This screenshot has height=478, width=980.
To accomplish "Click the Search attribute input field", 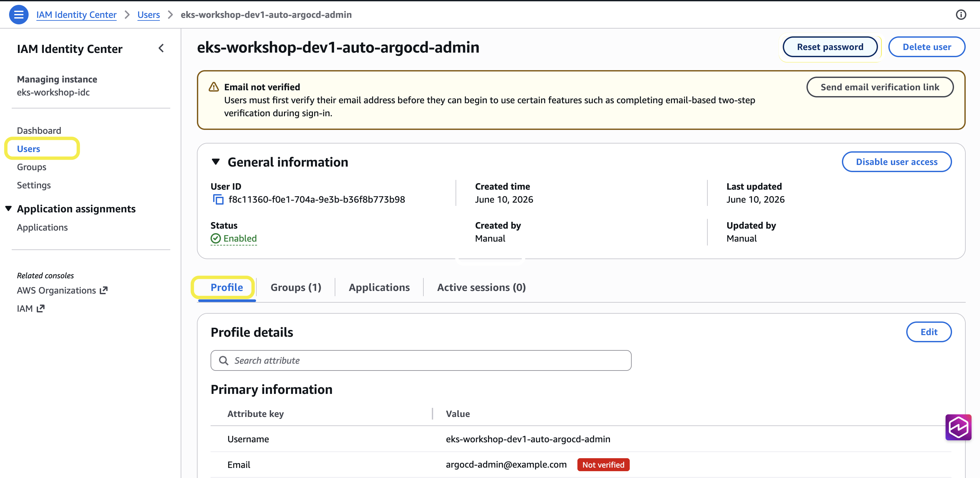I will pos(421,360).
